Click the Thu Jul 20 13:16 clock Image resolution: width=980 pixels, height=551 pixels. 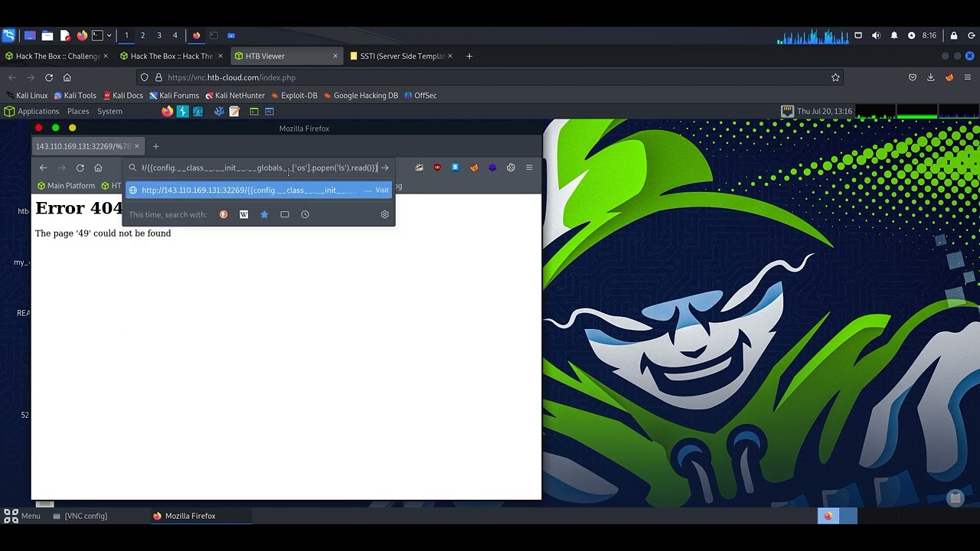[x=825, y=112]
